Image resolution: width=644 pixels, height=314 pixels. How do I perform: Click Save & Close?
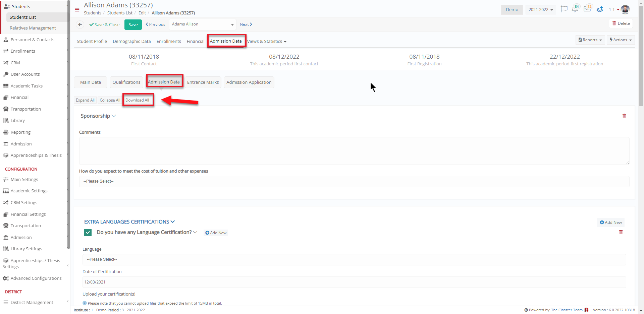point(104,24)
